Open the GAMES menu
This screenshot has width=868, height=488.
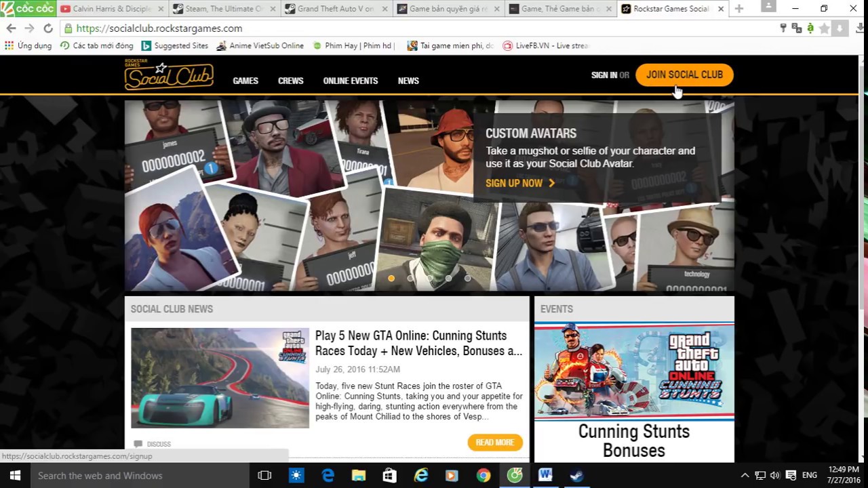pyautogui.click(x=245, y=81)
